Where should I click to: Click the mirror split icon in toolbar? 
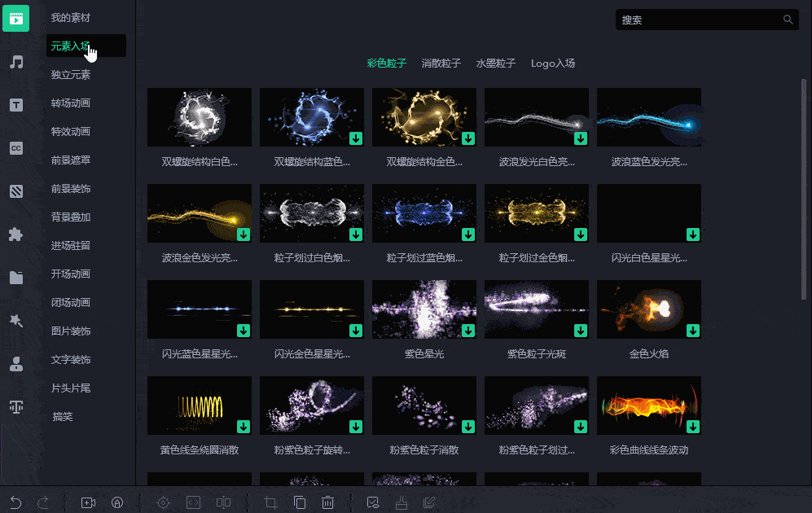[223, 502]
